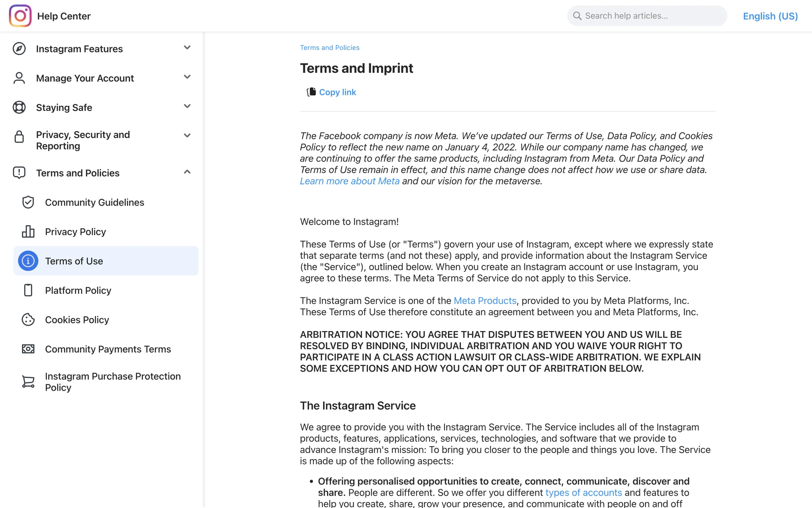
Task: Click the Privacy Policy bar chart icon
Action: [28, 232]
